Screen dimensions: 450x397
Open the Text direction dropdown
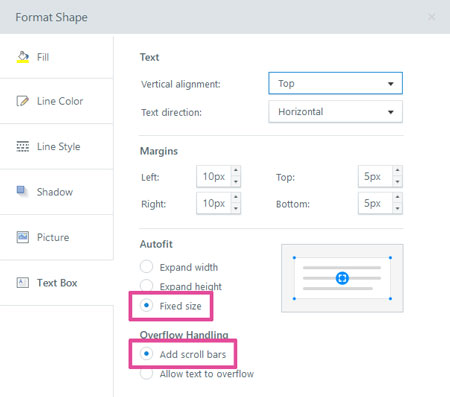335,112
